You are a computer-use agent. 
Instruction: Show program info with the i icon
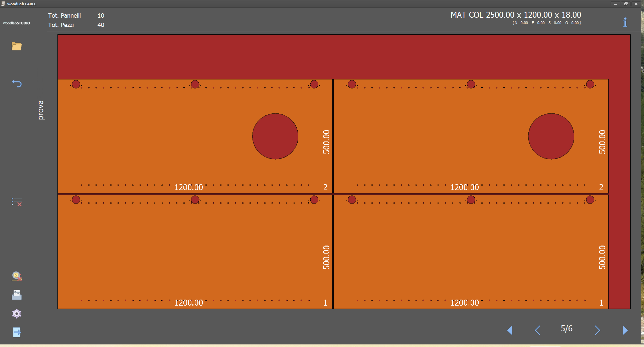coord(625,22)
